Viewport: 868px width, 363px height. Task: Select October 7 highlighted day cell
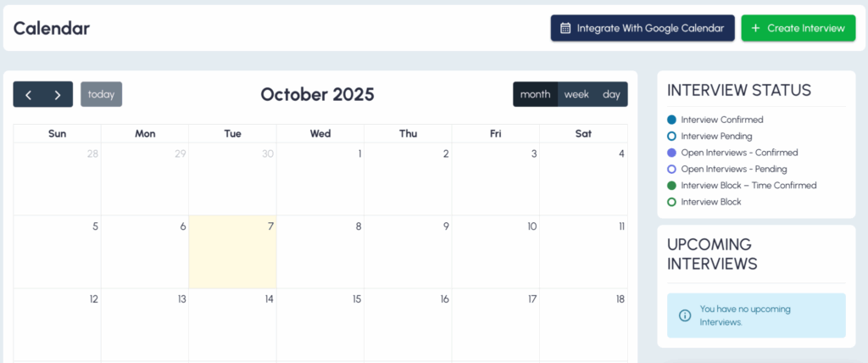coord(232,252)
